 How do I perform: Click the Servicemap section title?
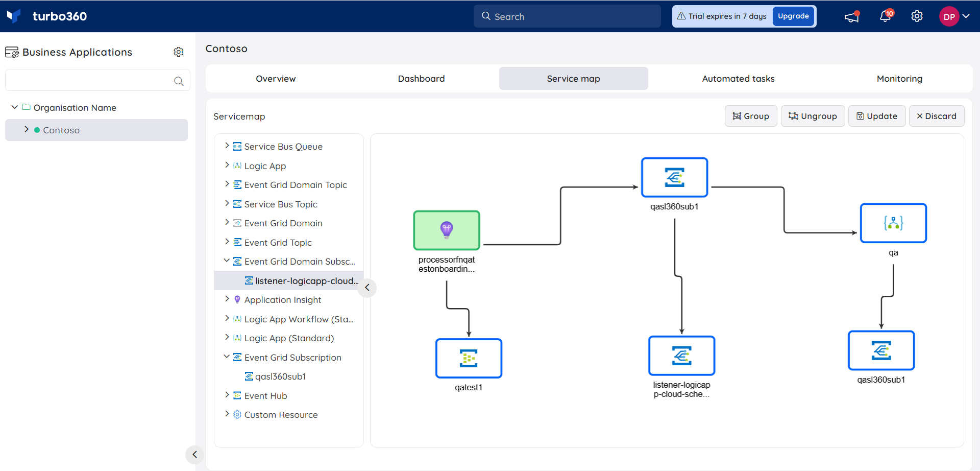click(x=239, y=116)
